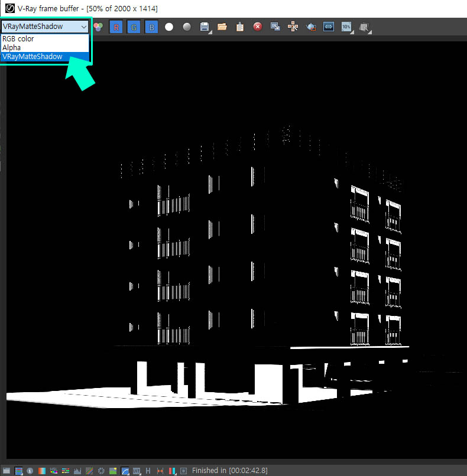Pick VRayMatteShadow in the channel list
Viewport: 467px width, 476px height.
[x=45, y=57]
